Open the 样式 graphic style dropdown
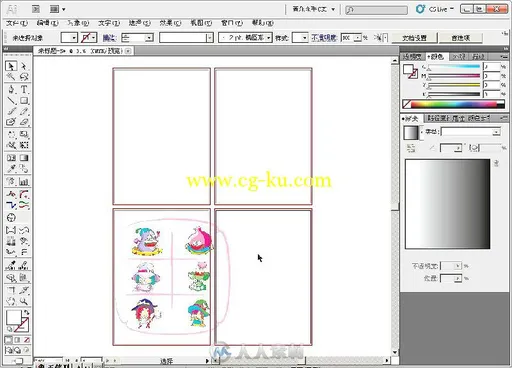The height and width of the screenshot is (368, 512). coord(304,38)
